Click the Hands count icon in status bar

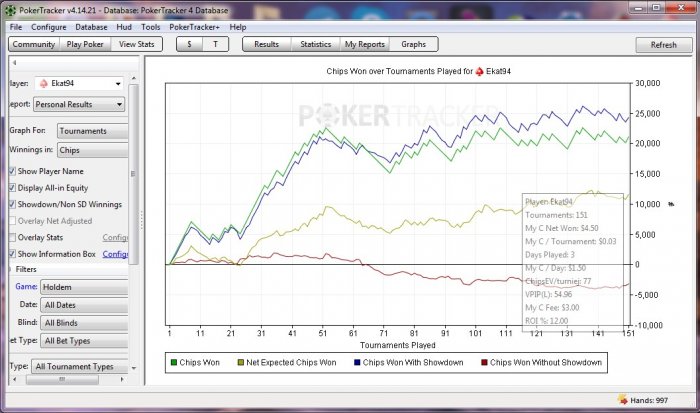[x=622, y=400]
